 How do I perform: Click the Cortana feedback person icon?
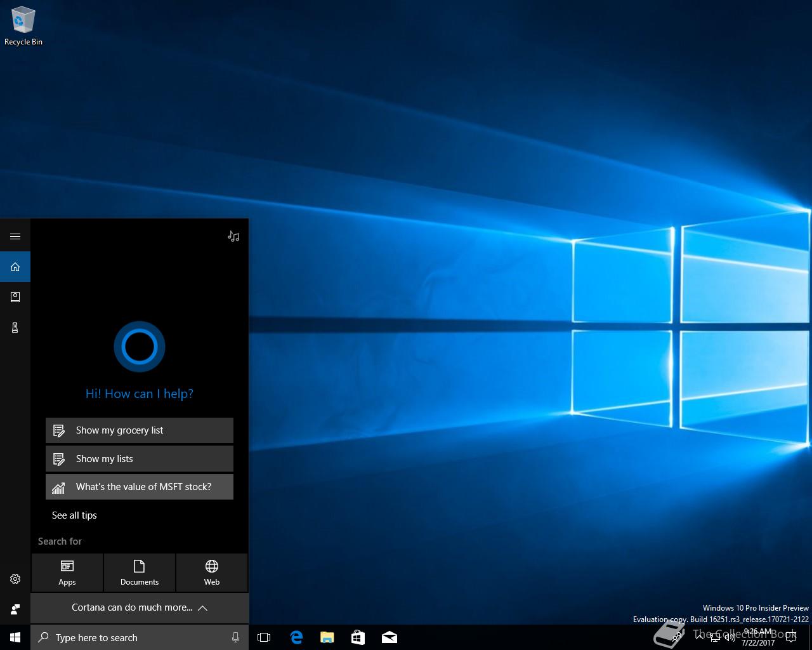15,609
